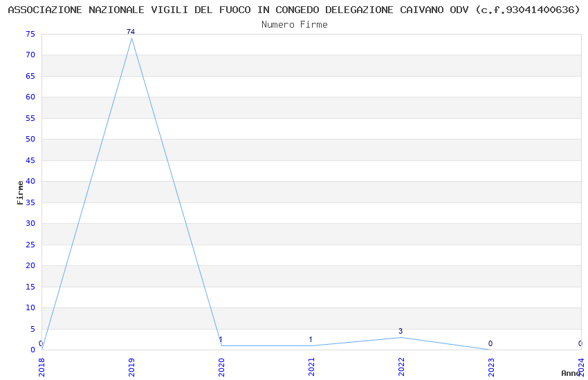Click the y-axis value 45

[30, 160]
